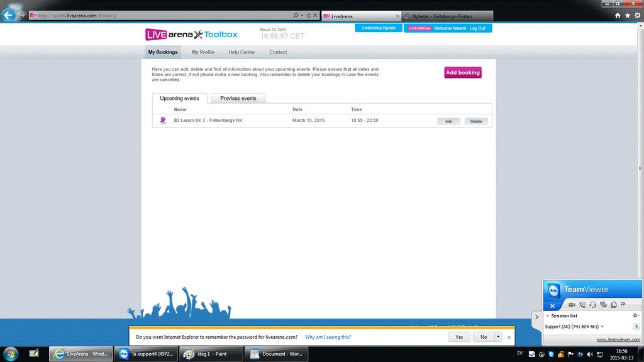The image size is (644, 362).
Task: Open Favorites with the star icon
Action: [628, 16]
